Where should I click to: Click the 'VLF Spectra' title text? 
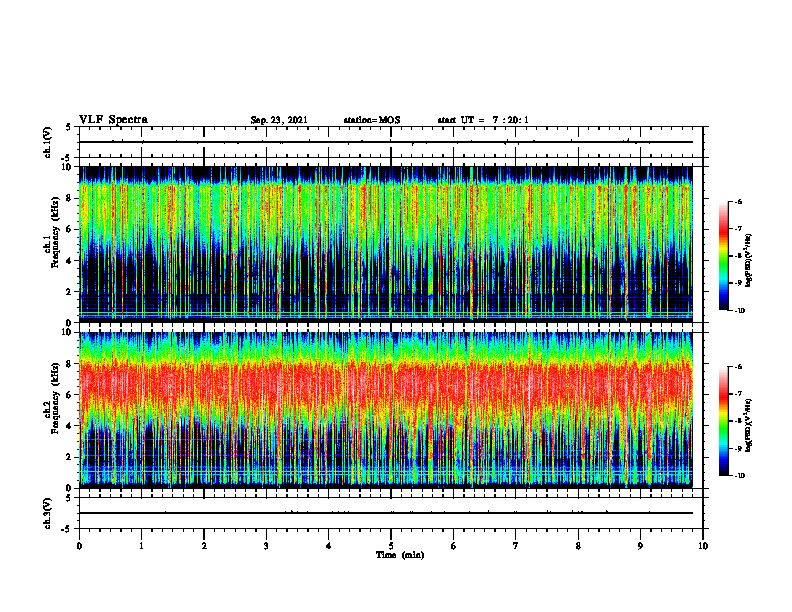(x=113, y=120)
